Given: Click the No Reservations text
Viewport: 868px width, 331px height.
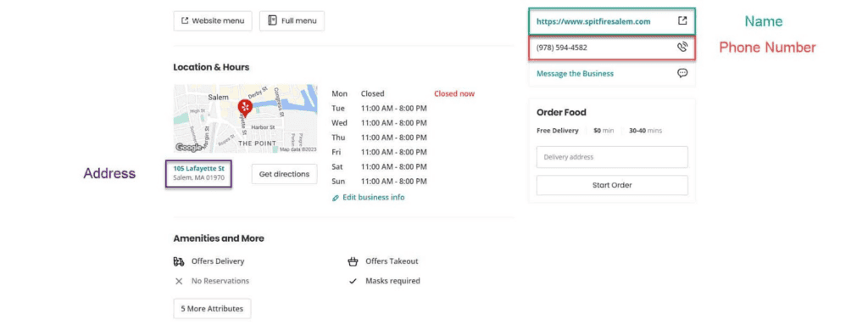Looking at the screenshot, I should (220, 281).
